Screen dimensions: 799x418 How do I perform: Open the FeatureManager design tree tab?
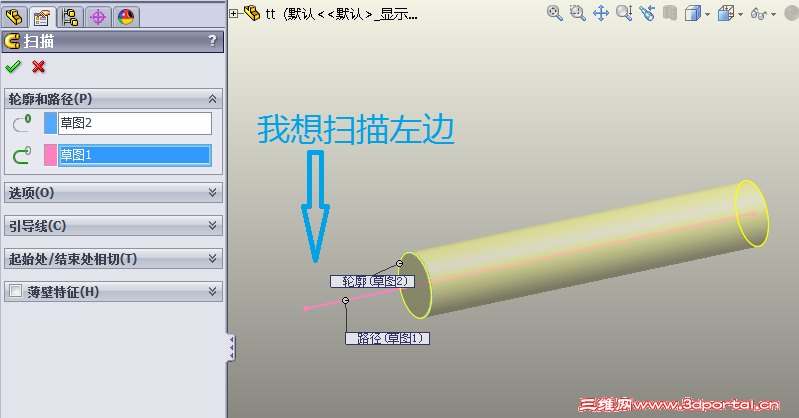pos(14,17)
